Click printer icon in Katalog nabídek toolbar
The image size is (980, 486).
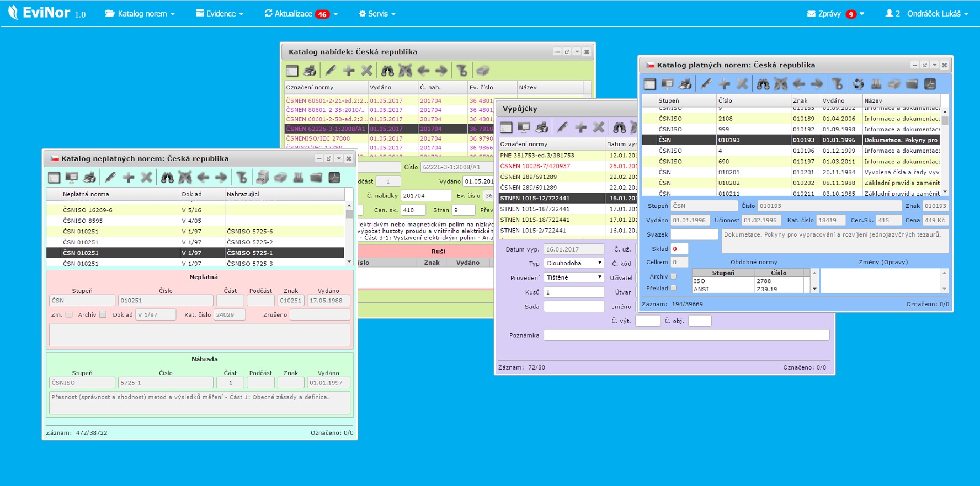(x=310, y=71)
